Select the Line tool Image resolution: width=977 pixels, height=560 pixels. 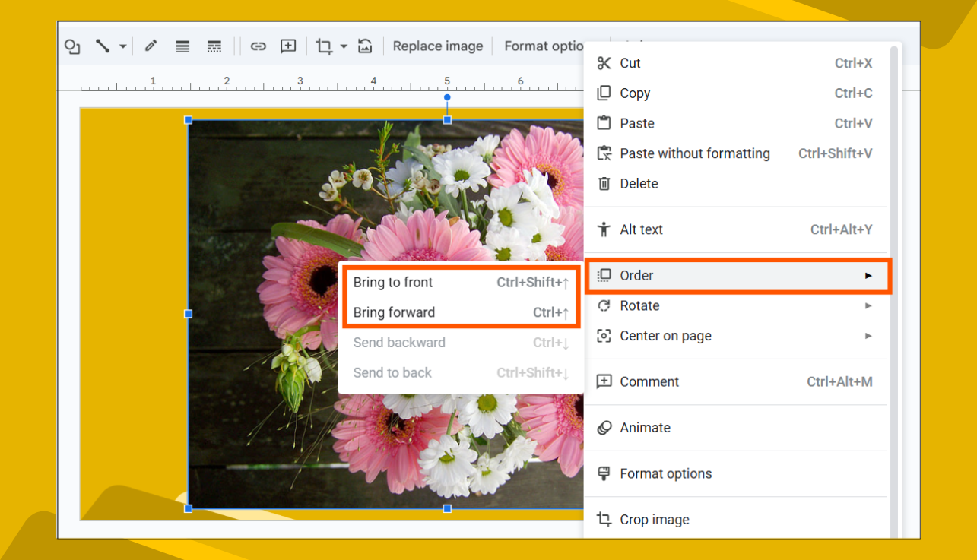click(x=103, y=46)
